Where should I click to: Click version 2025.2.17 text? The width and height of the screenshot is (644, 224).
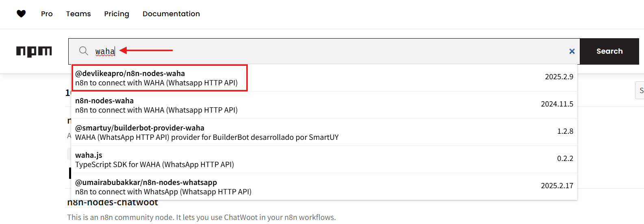pos(557,186)
